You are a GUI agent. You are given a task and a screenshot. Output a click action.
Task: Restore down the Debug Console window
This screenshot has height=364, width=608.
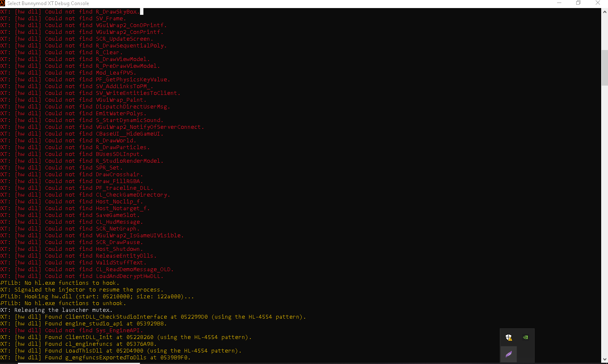click(x=578, y=3)
